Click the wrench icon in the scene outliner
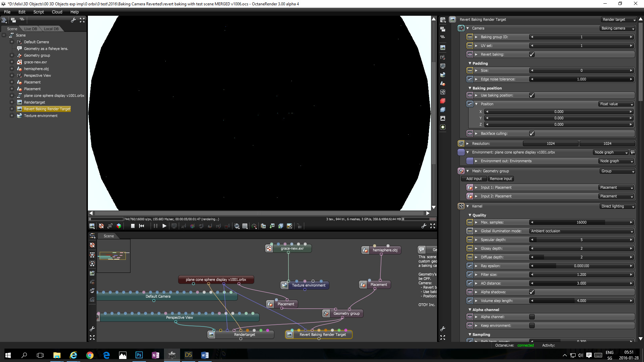 (73, 20)
